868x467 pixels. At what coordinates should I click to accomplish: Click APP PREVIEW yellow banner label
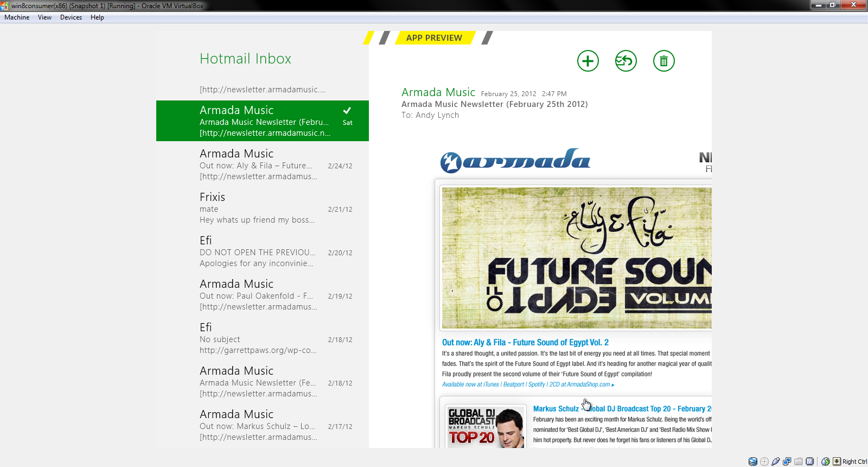[434, 38]
